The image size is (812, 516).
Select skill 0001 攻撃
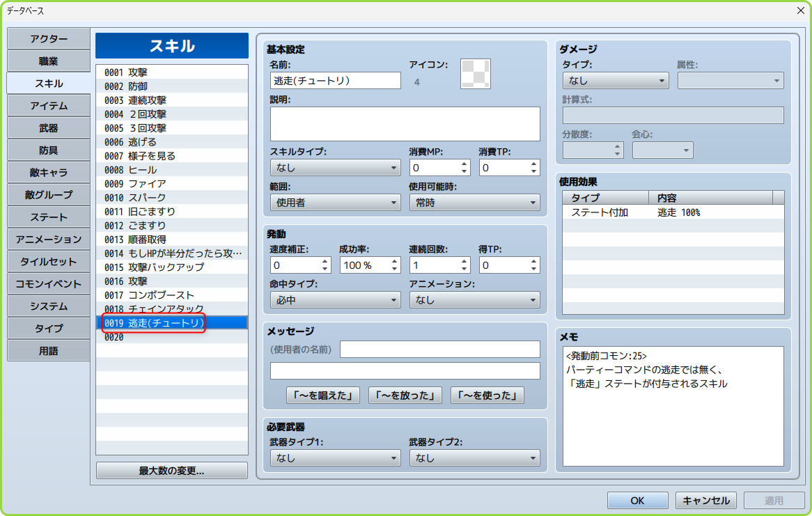tap(172, 72)
